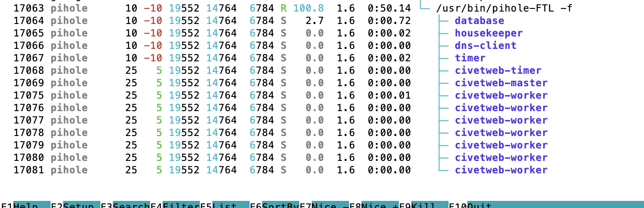Select PID 17078 in the process list
644x208 pixels.
point(29,132)
